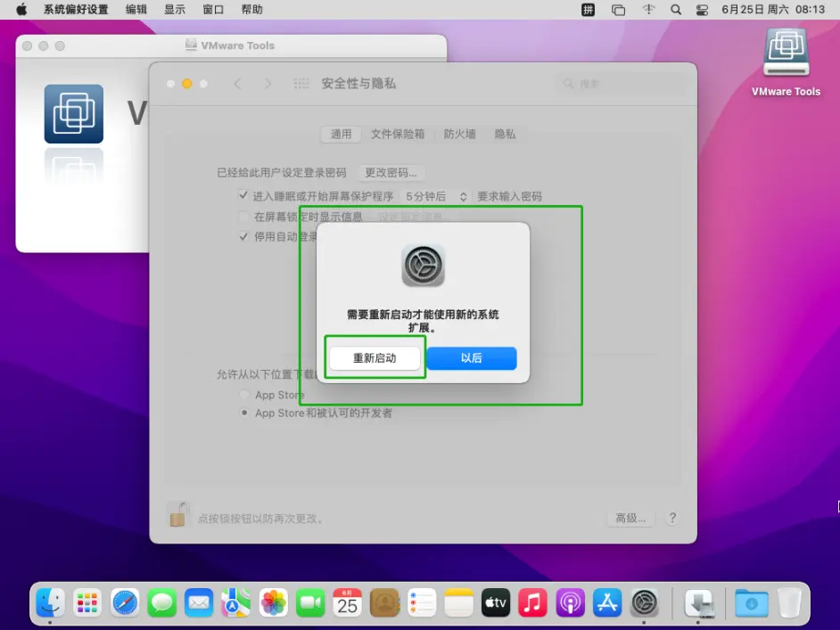Select the App Store only radio button
Image resolution: width=840 pixels, height=630 pixels.
point(244,395)
